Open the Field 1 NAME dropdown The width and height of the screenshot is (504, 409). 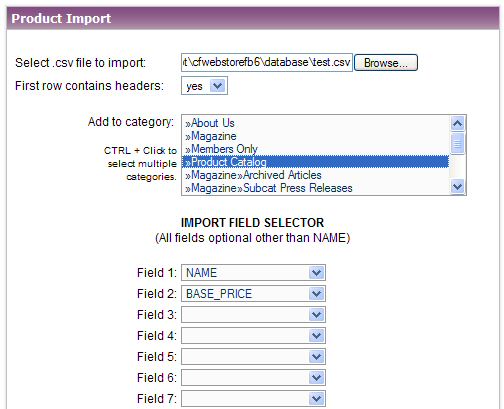click(x=253, y=273)
